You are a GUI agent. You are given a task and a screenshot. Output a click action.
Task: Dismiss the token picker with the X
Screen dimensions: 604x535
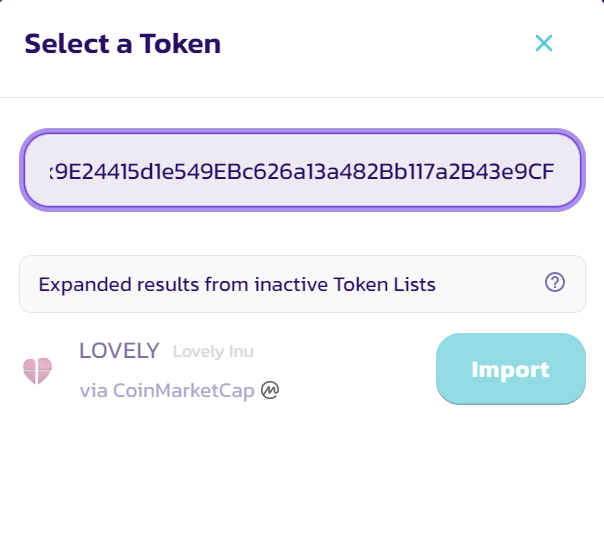(x=543, y=43)
